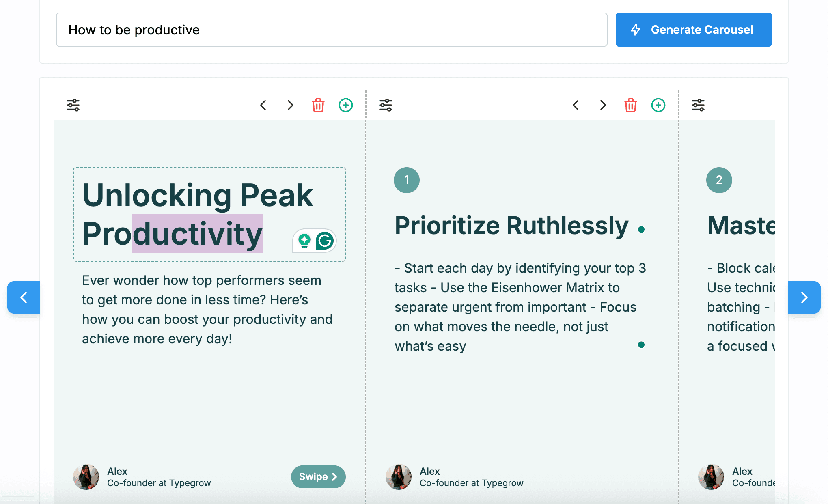Move first slide right with chevron
The image size is (828, 504).
point(290,105)
